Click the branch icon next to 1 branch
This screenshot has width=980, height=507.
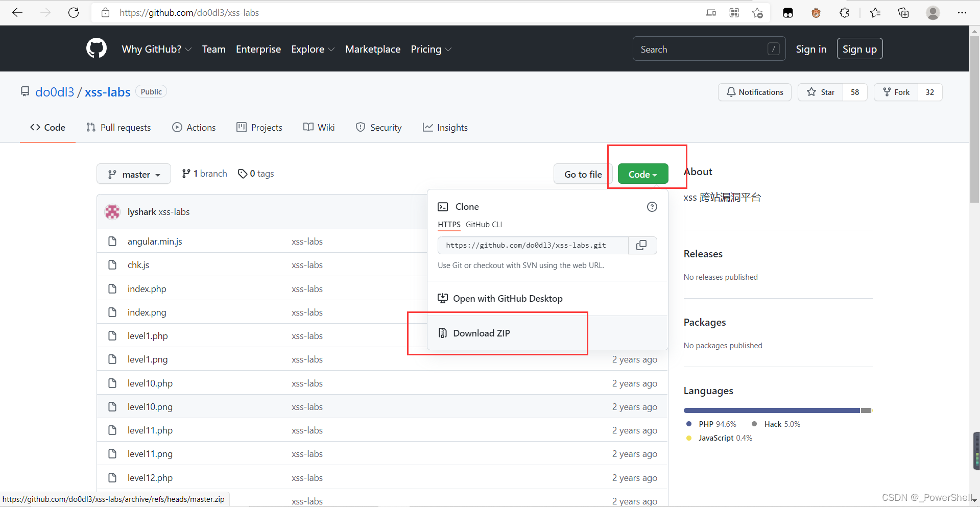click(186, 174)
